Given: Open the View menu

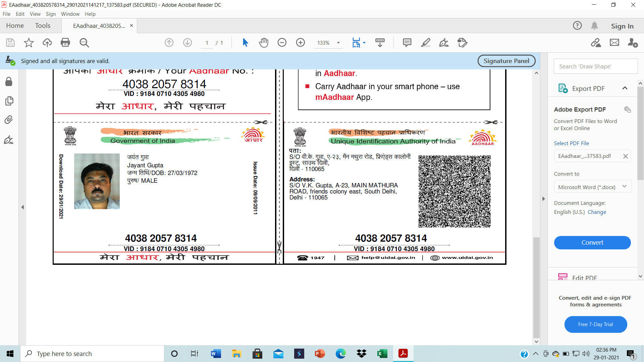Looking at the screenshot, I should pos(35,14).
